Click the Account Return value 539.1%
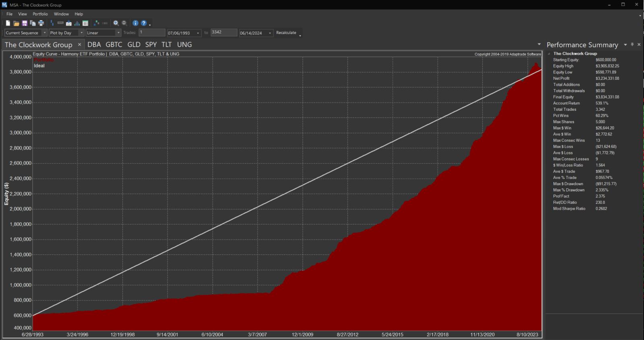The width and height of the screenshot is (644, 340). point(602,103)
